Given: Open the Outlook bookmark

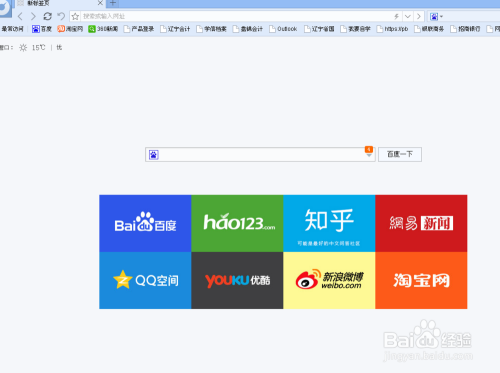Looking at the screenshot, I should coord(283,29).
